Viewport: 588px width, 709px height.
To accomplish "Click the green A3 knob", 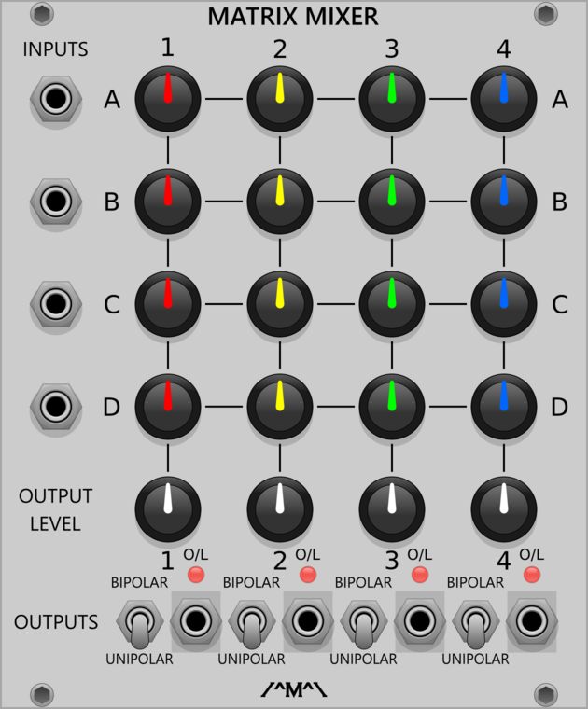I will 392,99.
